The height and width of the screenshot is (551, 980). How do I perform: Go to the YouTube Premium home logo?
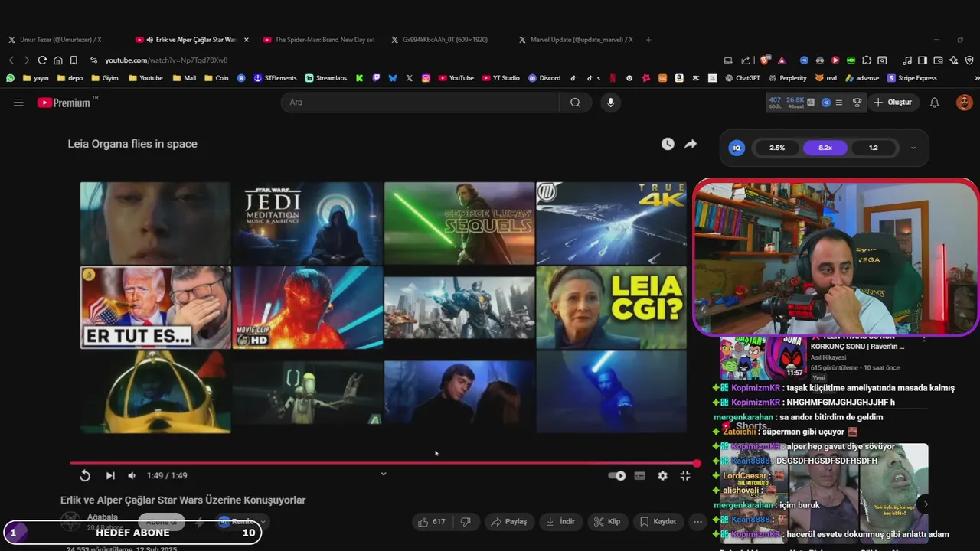(67, 103)
